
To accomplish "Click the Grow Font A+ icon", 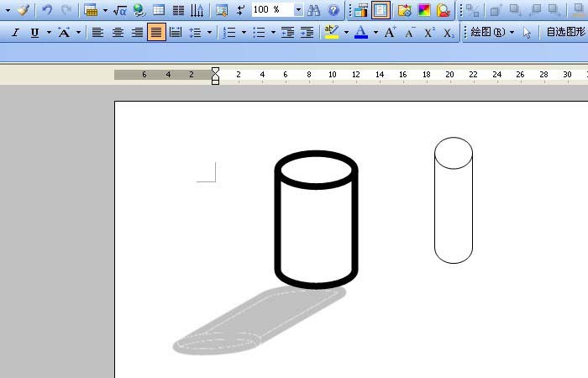I will [x=390, y=33].
